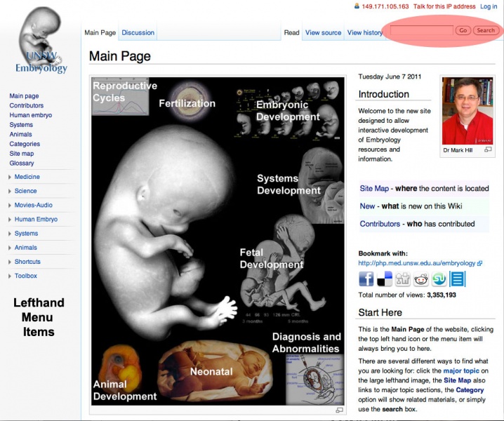Click the StumbleUpon bookmark icon
This screenshot has height=421, width=504.
(x=439, y=279)
